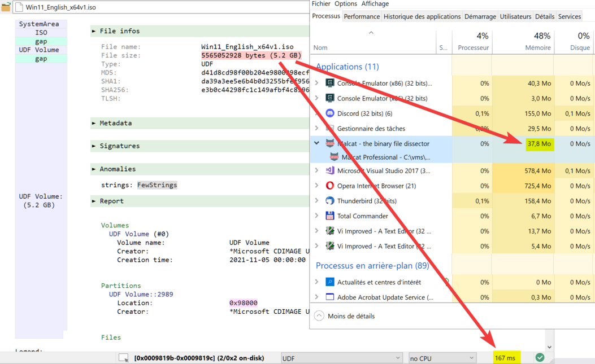Collapse the Signatures section in Malcat
This screenshot has height=364, width=595.
(x=93, y=146)
